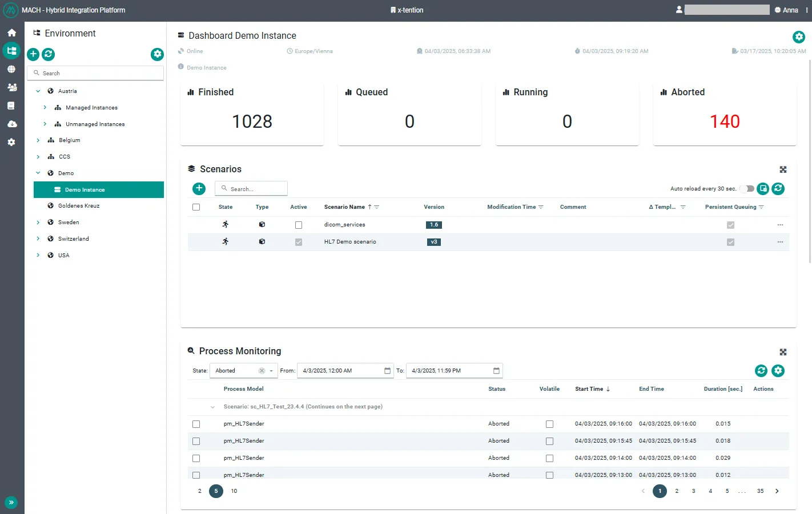Collapse sc_HL7_Test_23.4.4 scenario group
This screenshot has width=812, height=514.
click(212, 407)
